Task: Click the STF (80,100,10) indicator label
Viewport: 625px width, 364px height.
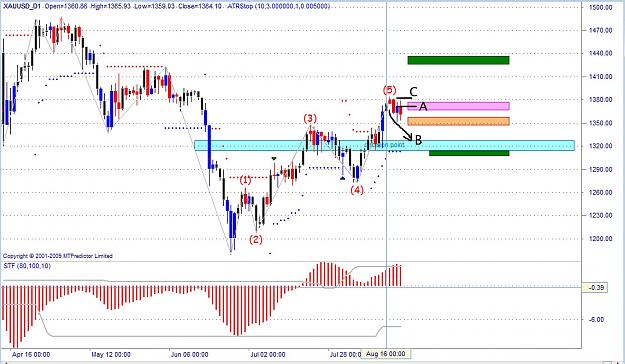Action: (27, 266)
